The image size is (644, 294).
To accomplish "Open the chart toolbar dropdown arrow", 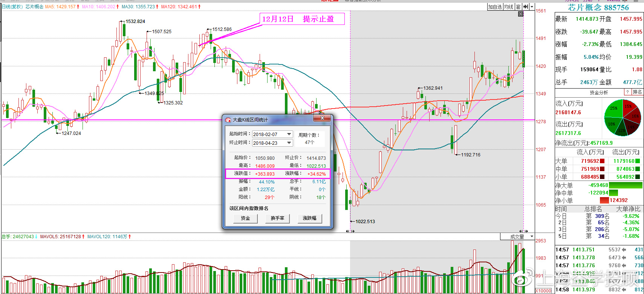I will pos(532,7).
